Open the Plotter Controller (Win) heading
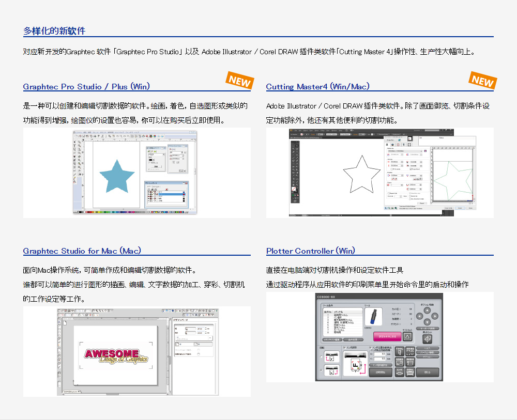 [x=311, y=251]
